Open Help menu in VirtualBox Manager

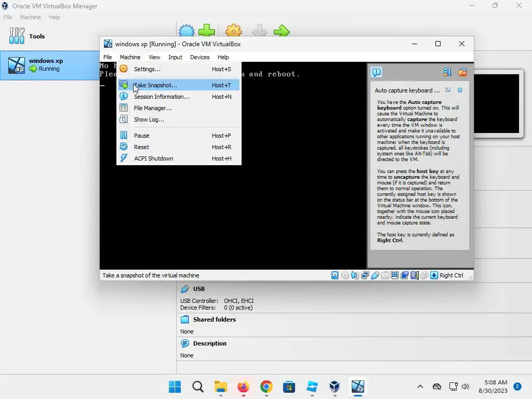tap(54, 17)
